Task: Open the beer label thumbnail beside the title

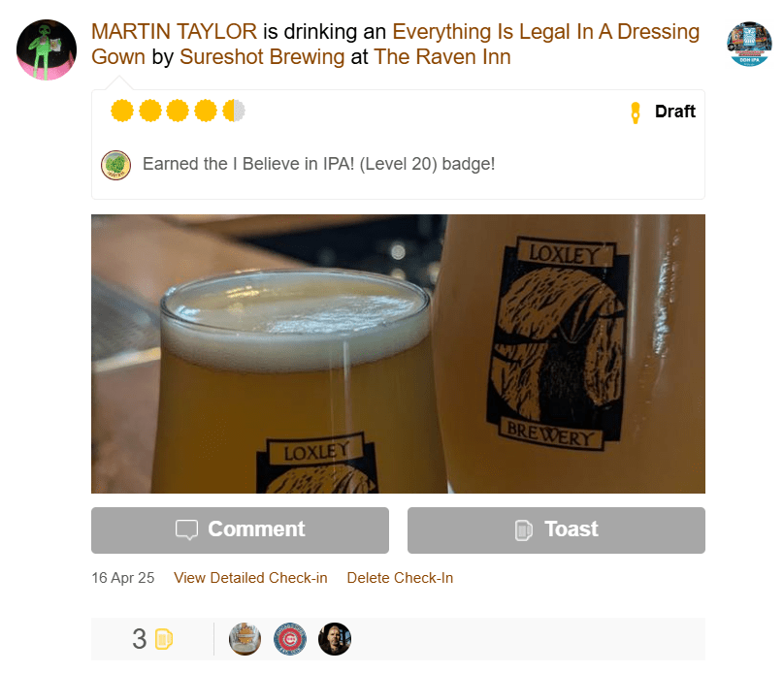Action: (748, 44)
